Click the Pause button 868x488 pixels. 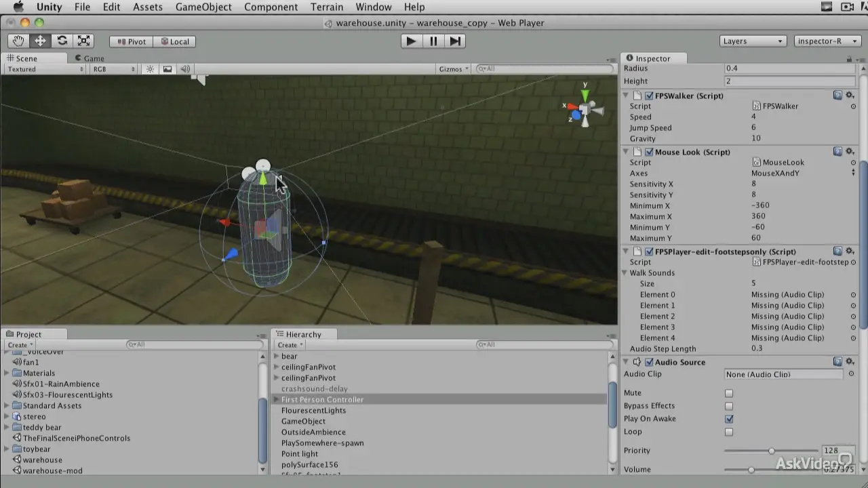[433, 41]
